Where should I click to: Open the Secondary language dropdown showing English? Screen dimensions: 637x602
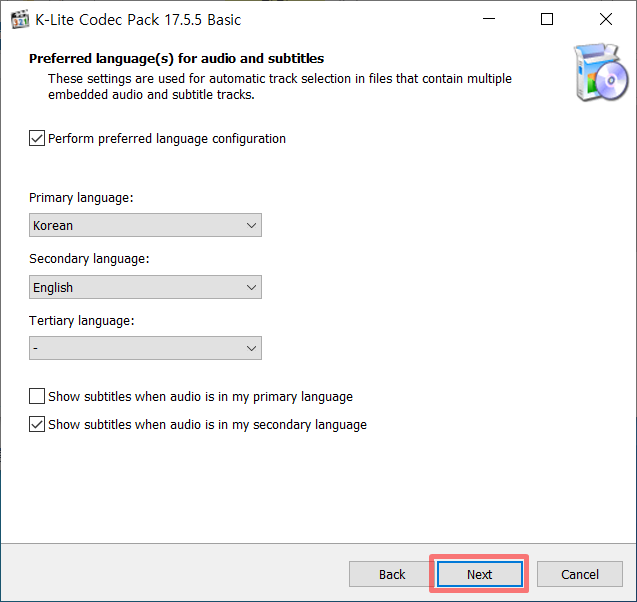[145, 287]
